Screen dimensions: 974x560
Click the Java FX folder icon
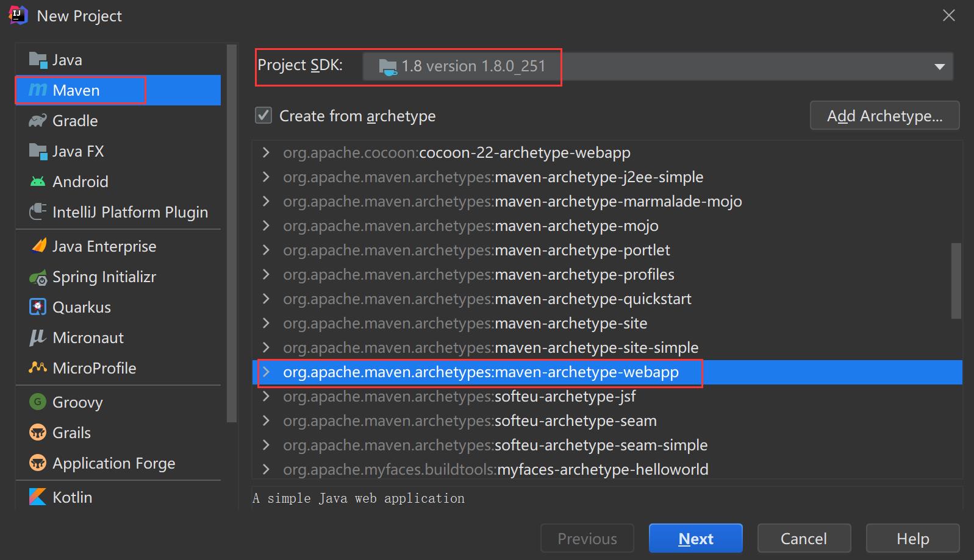(x=38, y=151)
